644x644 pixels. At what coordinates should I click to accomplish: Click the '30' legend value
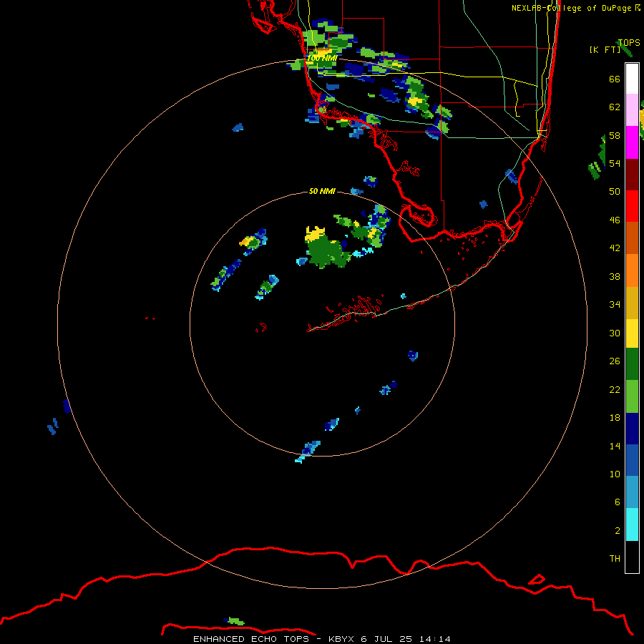coord(615,333)
